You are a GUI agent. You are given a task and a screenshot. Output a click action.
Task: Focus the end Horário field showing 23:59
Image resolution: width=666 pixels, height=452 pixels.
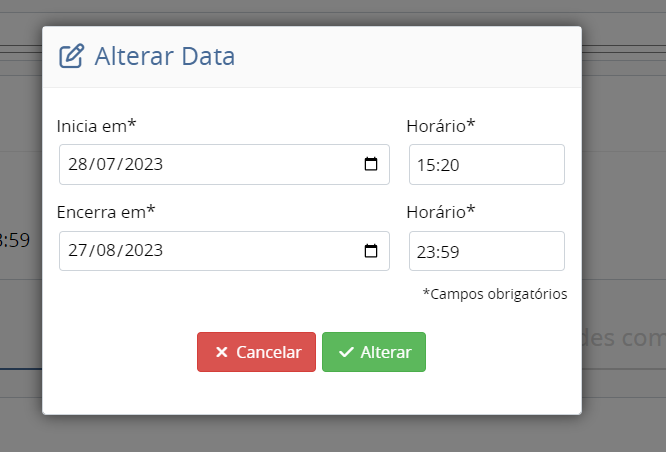coord(486,252)
